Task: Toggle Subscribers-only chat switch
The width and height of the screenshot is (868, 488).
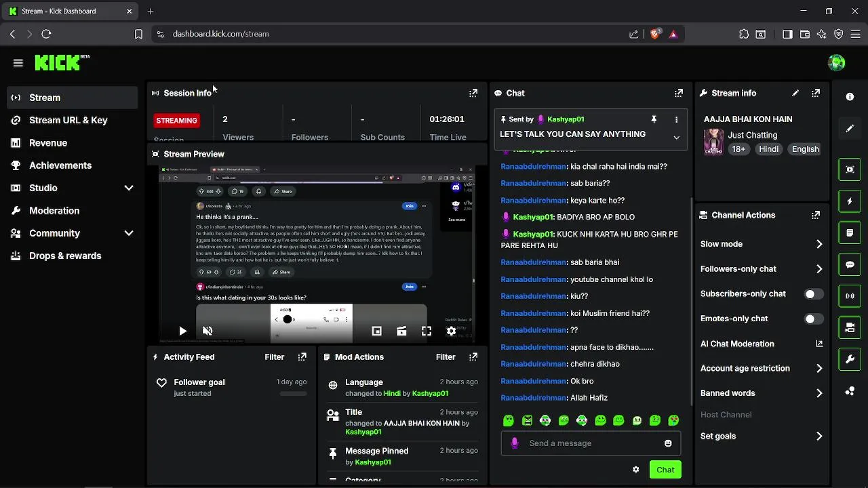Action: click(x=814, y=293)
